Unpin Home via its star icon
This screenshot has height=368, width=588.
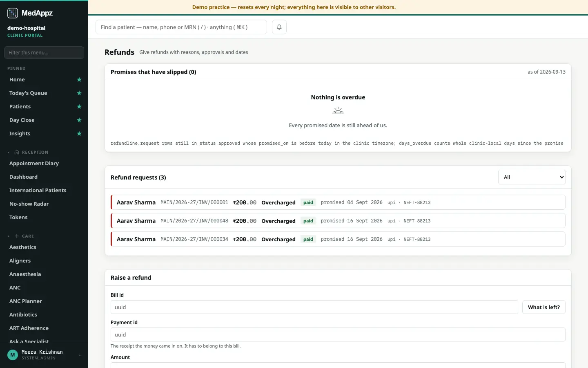pyautogui.click(x=79, y=80)
